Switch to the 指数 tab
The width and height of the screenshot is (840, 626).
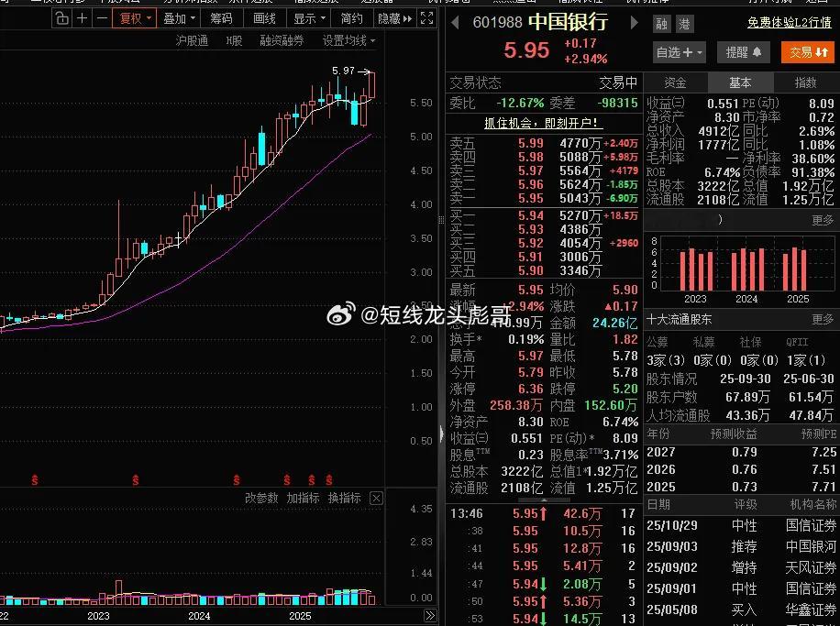coord(806,82)
